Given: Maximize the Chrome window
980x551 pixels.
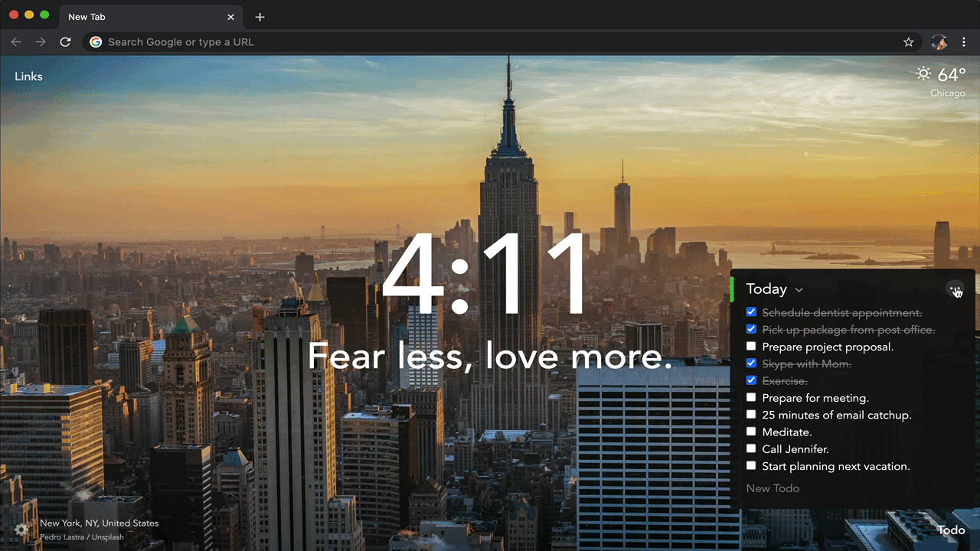Looking at the screenshot, I should pos(44,15).
